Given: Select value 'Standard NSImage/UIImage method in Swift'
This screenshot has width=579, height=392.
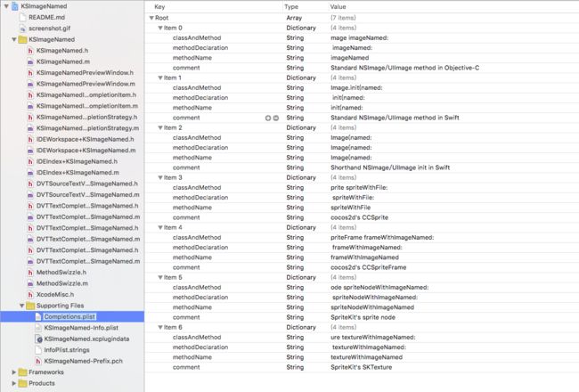Looking at the screenshot, I should coord(396,118).
